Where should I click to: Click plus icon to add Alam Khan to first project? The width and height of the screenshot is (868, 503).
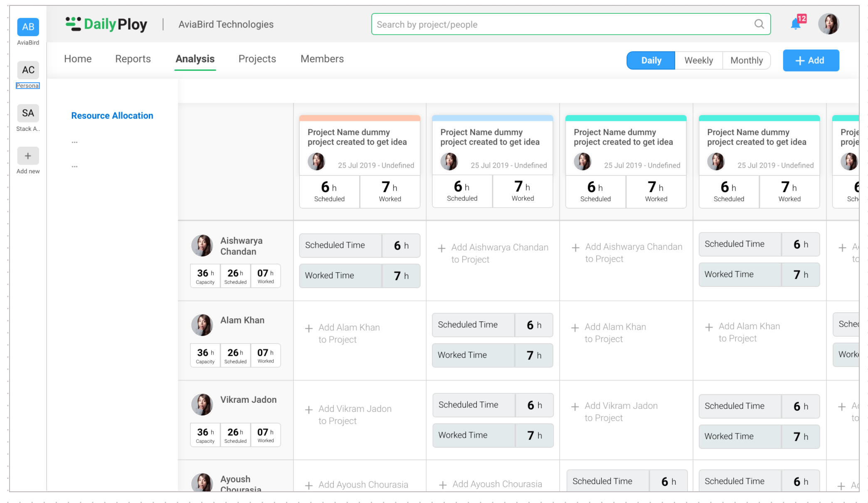point(309,329)
